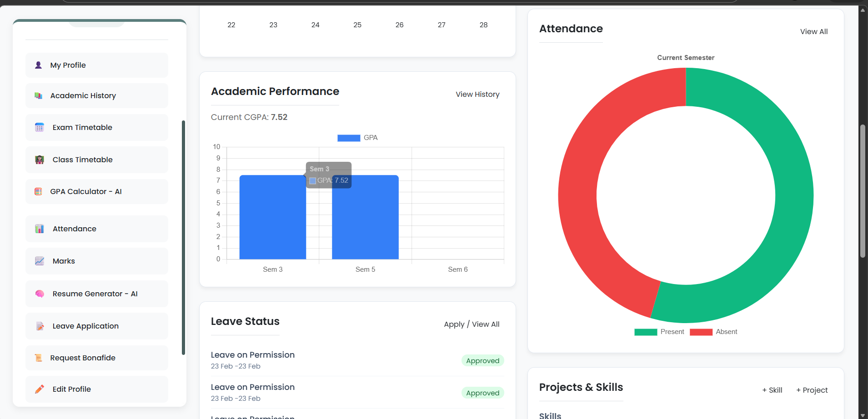Click the page vertical scrollbar thumb
Viewport: 868px width, 419px height.
point(863,191)
